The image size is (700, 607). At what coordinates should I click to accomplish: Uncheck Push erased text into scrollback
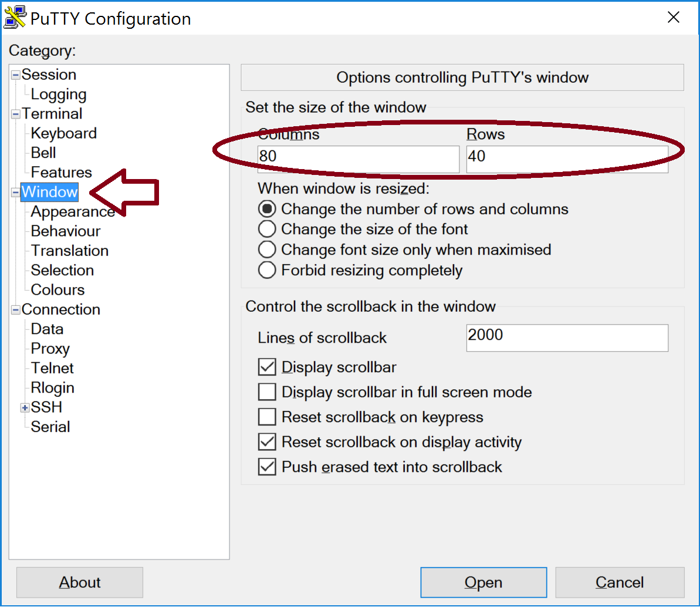(x=267, y=467)
